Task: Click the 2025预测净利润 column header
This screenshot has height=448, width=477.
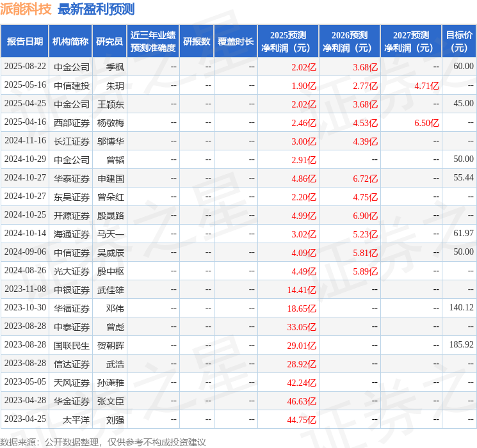Action: coord(288,42)
